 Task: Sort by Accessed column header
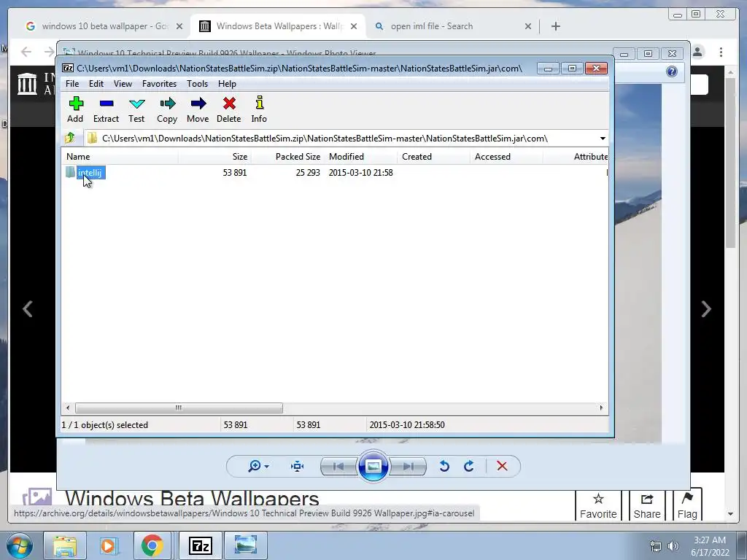click(506, 157)
